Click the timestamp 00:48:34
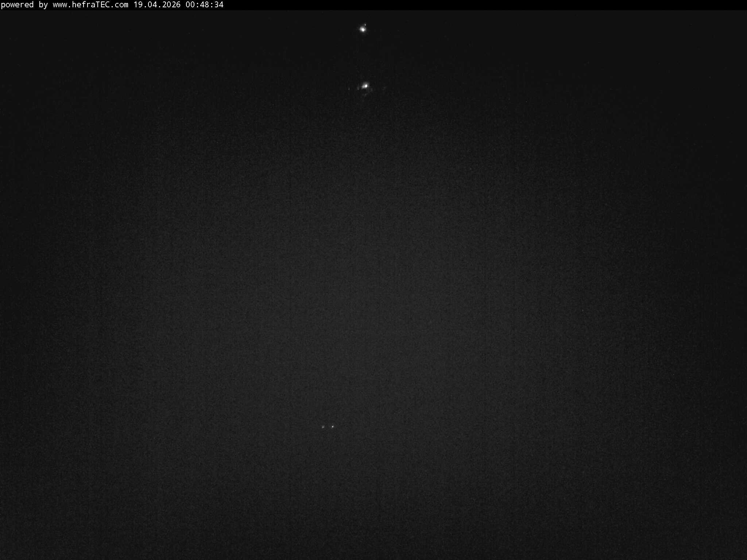Image resolution: width=747 pixels, height=560 pixels. 204,5
